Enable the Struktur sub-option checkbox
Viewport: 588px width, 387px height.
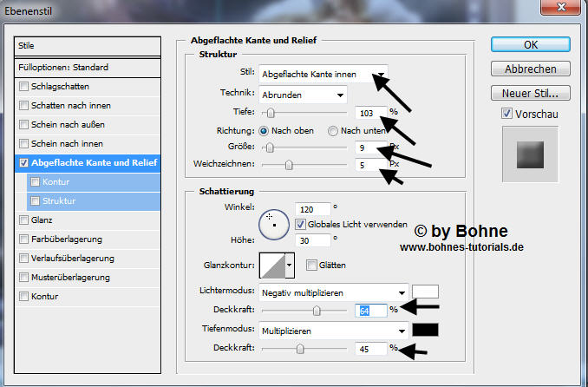click(35, 200)
